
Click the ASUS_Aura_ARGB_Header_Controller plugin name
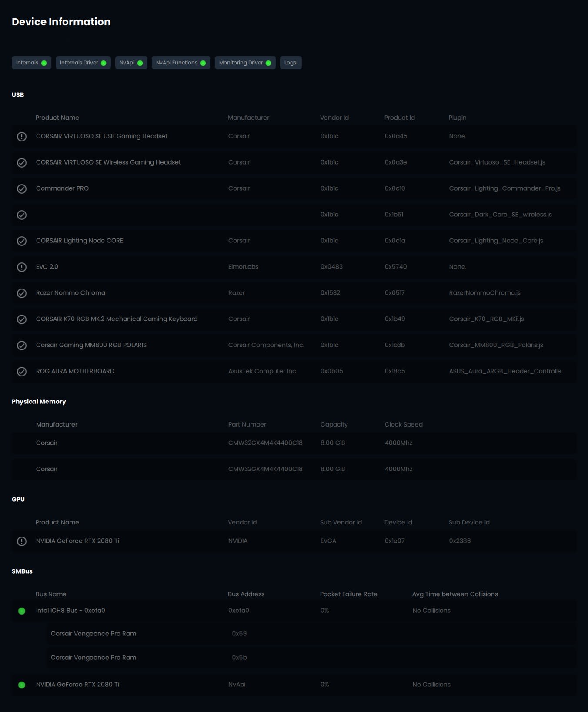505,371
